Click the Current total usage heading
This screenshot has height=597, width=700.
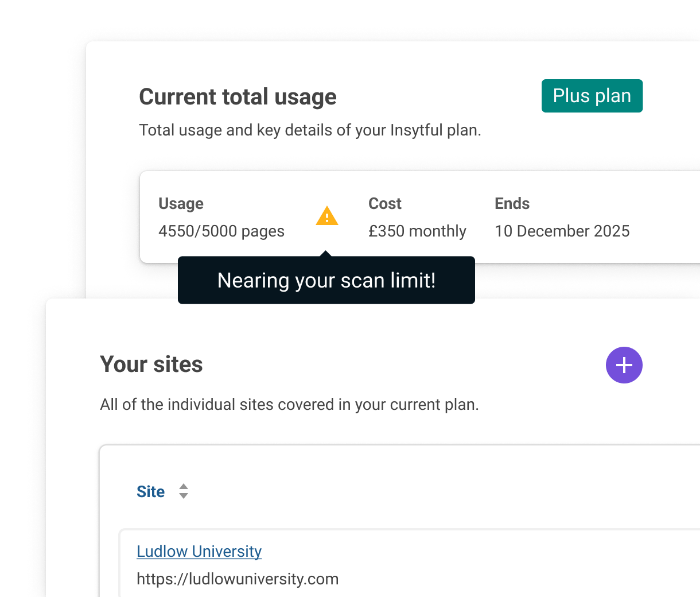pos(238,96)
